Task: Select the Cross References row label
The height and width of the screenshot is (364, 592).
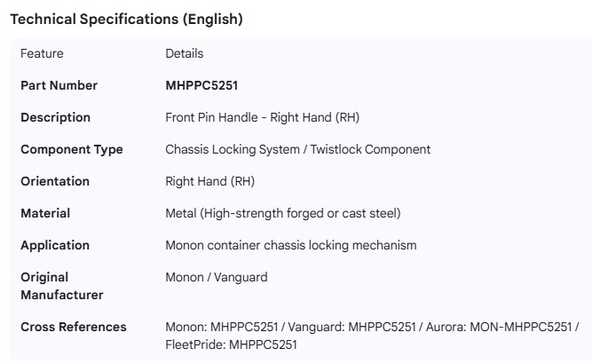Action: (x=74, y=327)
